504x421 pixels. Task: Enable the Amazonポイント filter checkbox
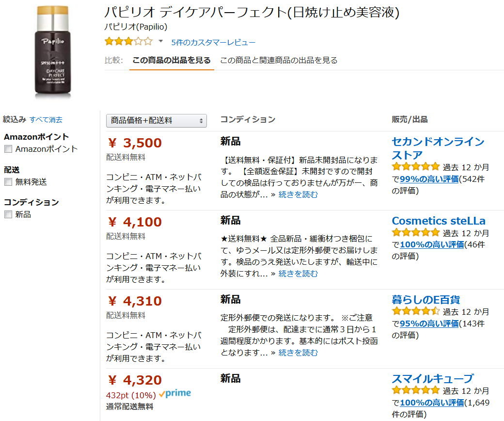(x=8, y=149)
